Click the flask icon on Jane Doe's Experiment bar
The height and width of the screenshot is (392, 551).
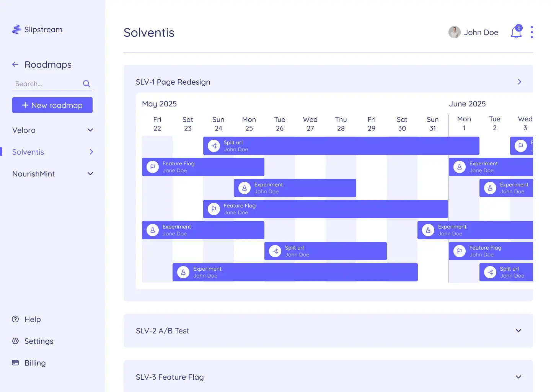coord(153,230)
